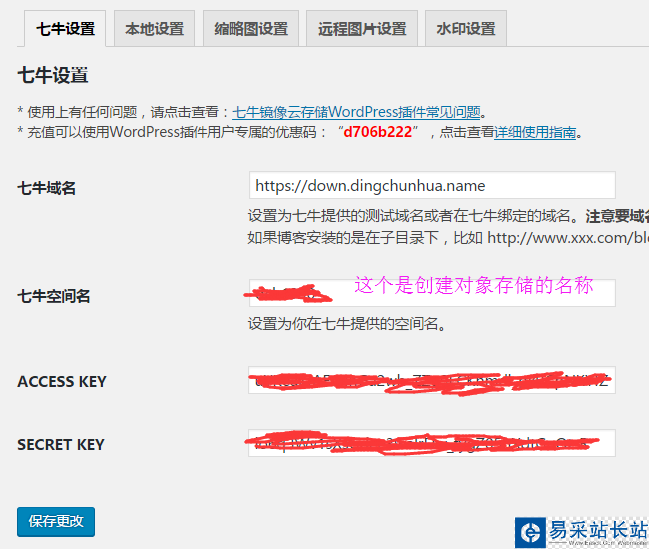Screen dimensions: 649x549
Task: Open the 详细使用指南 link
Action: [x=535, y=132]
